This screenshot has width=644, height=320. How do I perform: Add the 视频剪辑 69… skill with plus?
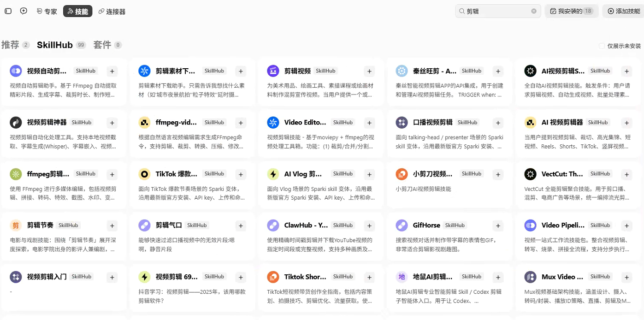(241, 277)
